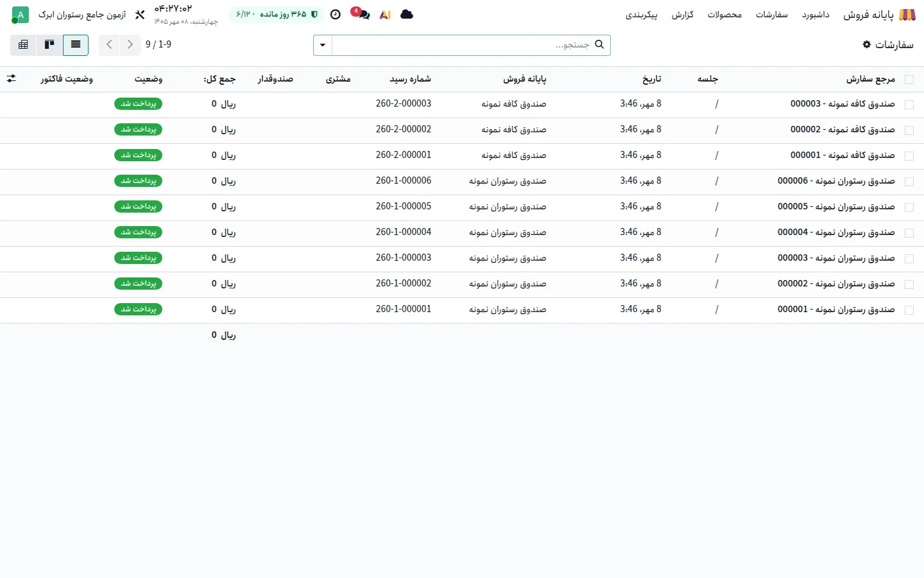Image resolution: width=924 pixels, height=578 pixels.
Task: Open the محصولات menu
Action: 724,15
